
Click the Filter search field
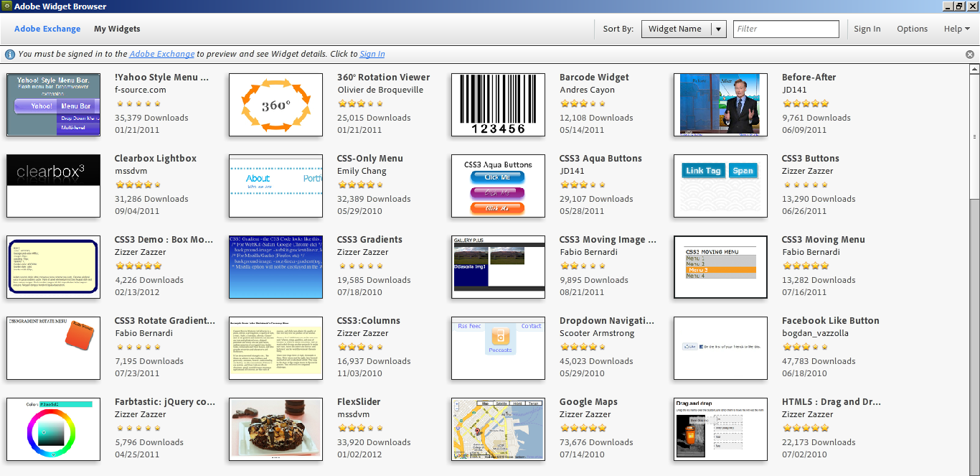786,29
